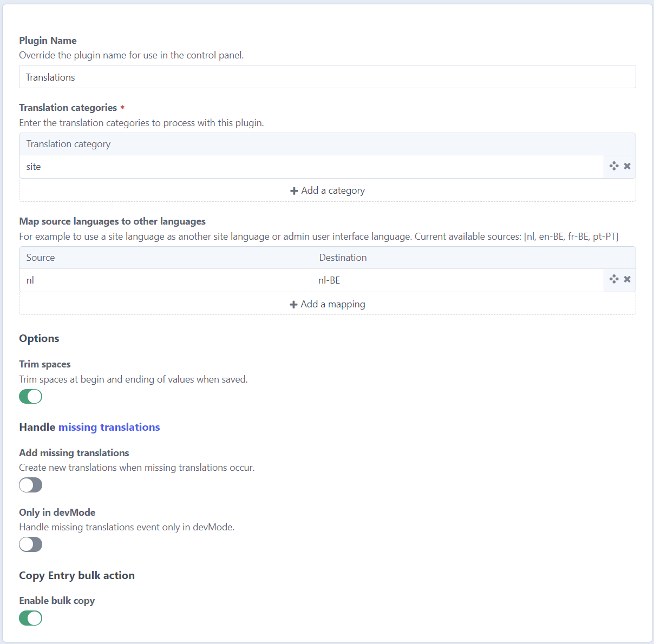
Task: Edit the 'site' translation category cell
Action: pos(311,167)
